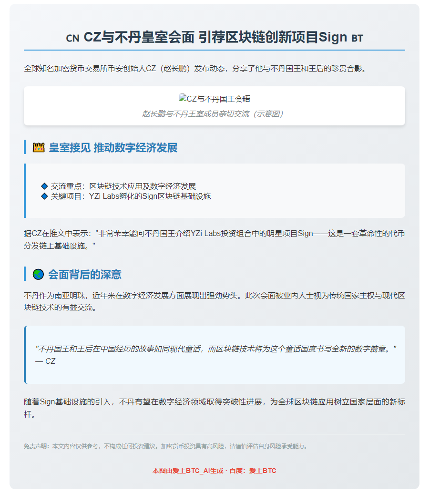Click the italic quote about 现代童话

216,349
